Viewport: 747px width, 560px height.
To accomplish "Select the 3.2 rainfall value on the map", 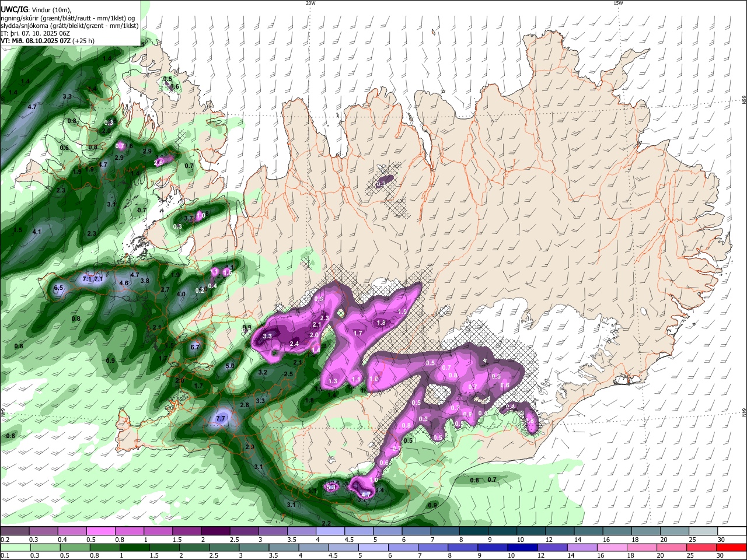I will [263, 372].
